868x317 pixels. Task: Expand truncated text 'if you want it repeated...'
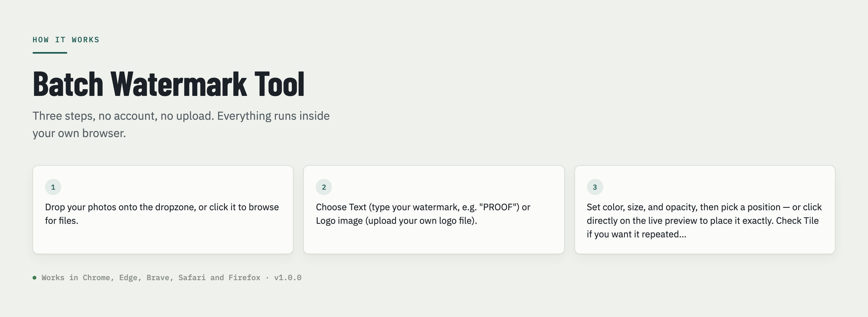(636, 234)
